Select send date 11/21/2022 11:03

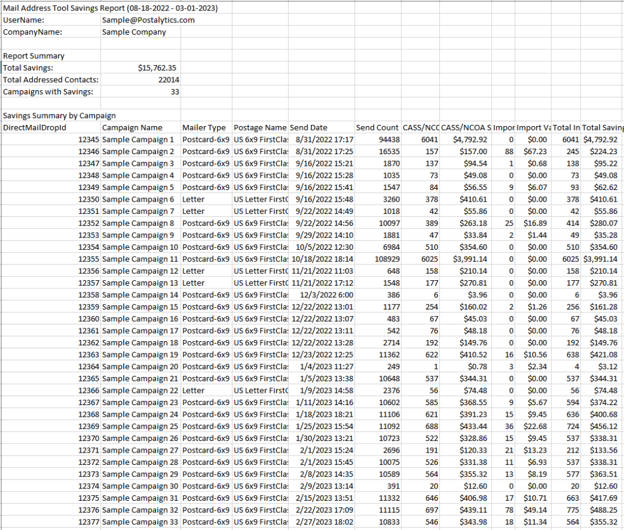pyautogui.click(x=322, y=271)
